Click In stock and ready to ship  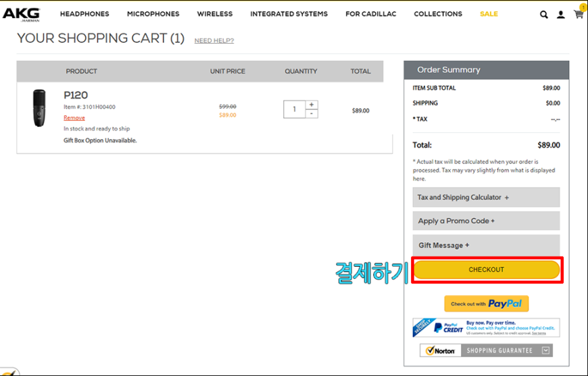click(x=97, y=128)
